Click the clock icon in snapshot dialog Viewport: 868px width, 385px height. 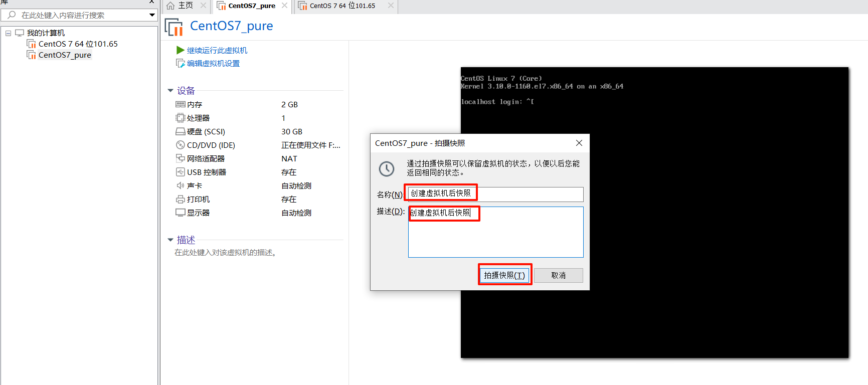(387, 169)
